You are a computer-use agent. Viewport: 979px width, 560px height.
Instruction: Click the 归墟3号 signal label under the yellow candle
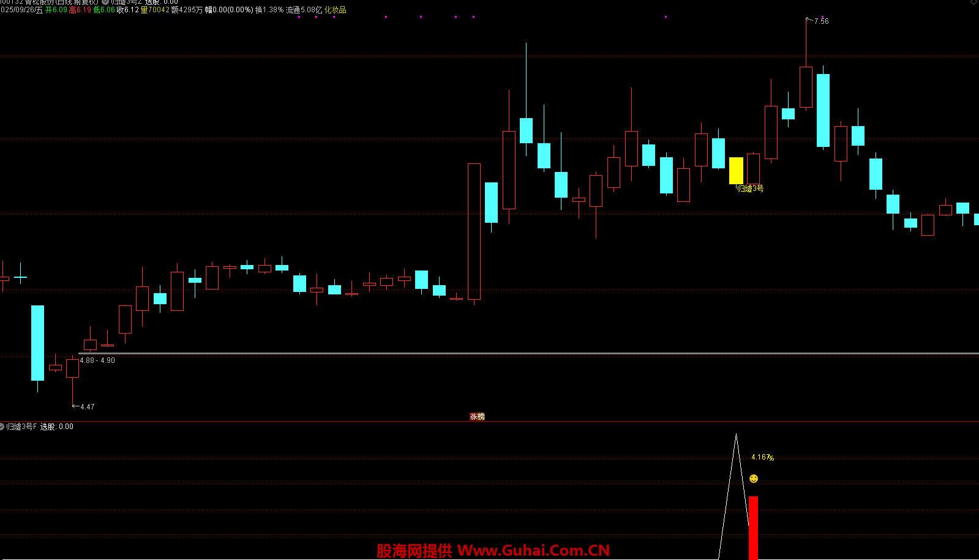[x=750, y=189]
